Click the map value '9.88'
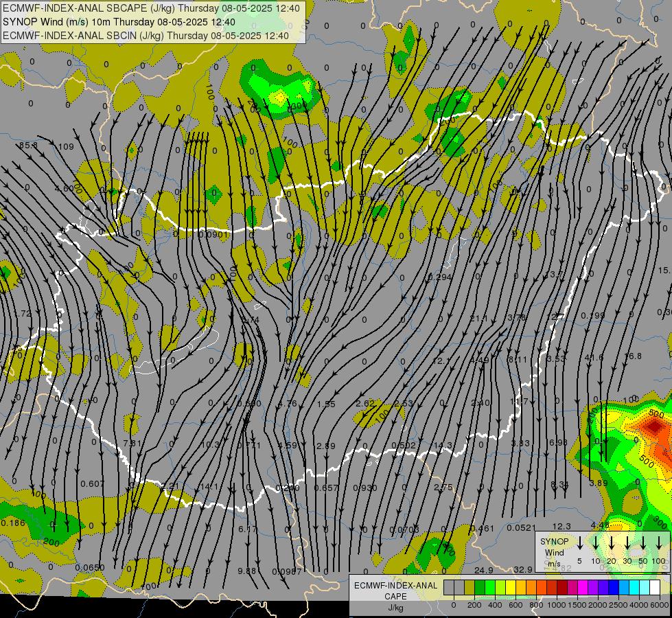Viewport: 672px width, 618px height. tap(247, 571)
